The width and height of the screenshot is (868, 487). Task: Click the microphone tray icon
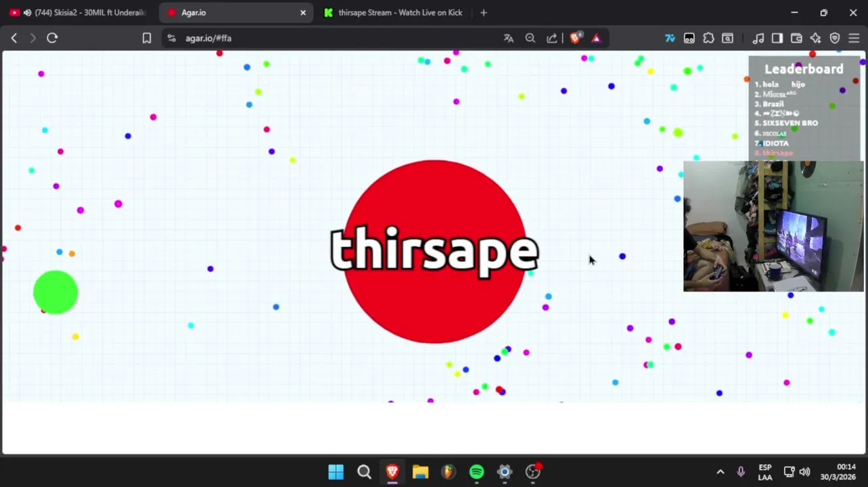741,472
